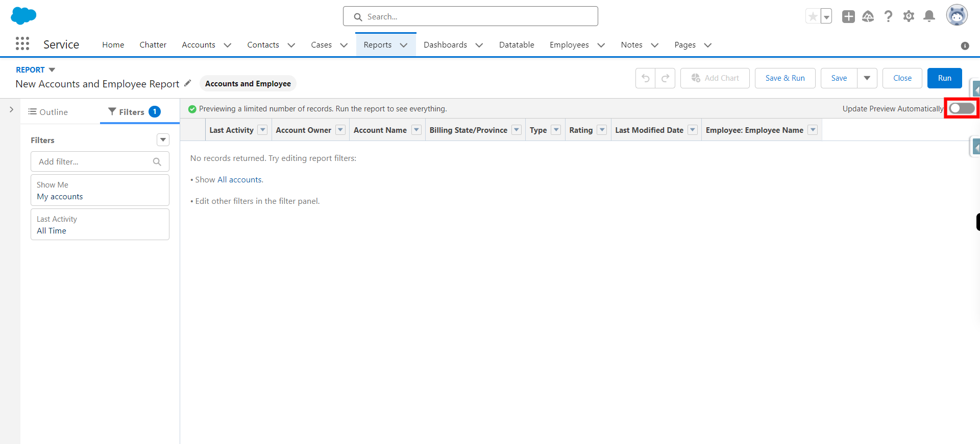Click the All accounts link
980x444 pixels.
pyautogui.click(x=240, y=180)
